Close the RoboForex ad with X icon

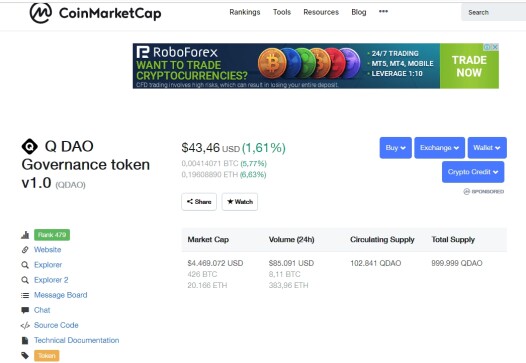point(495,47)
